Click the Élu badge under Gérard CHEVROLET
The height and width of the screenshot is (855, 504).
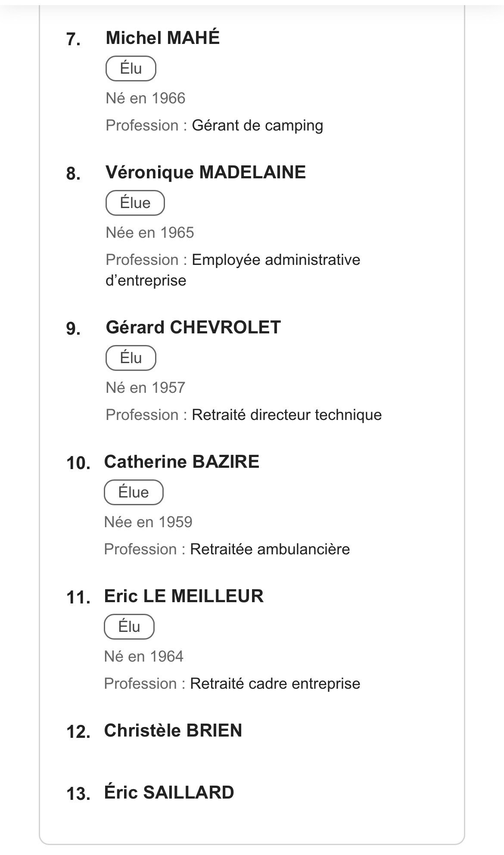131,358
